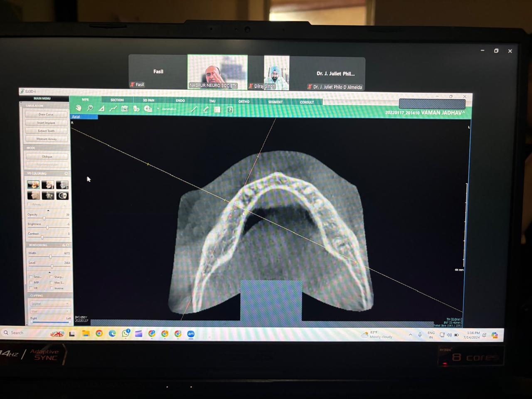Check the VR checkbox

31,288
